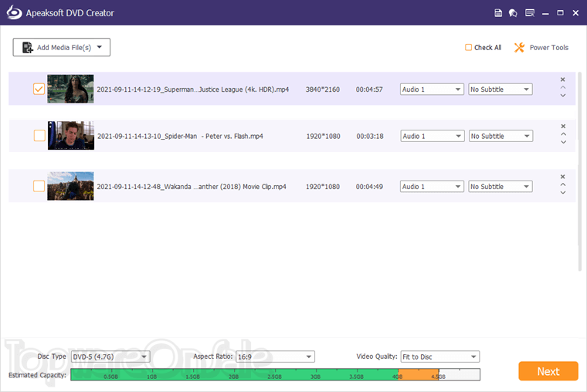587x392 pixels.
Task: Open No Subtitle dropdown for Superman video
Action: coord(500,90)
